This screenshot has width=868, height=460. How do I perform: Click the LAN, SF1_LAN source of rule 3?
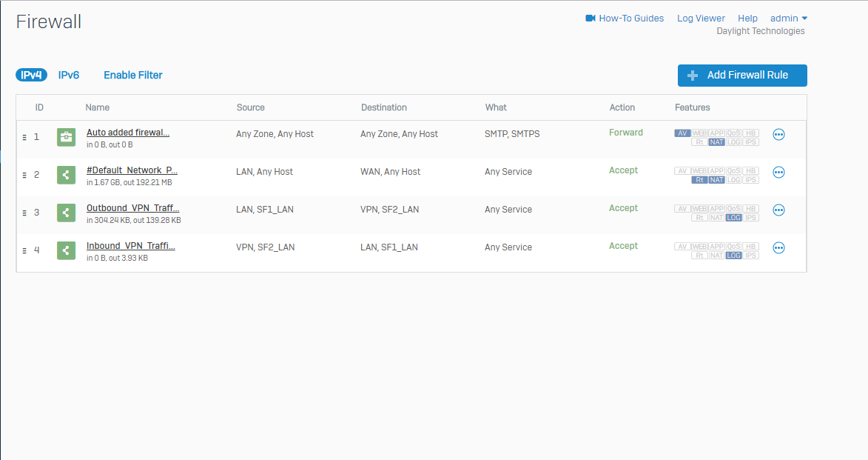(265, 209)
